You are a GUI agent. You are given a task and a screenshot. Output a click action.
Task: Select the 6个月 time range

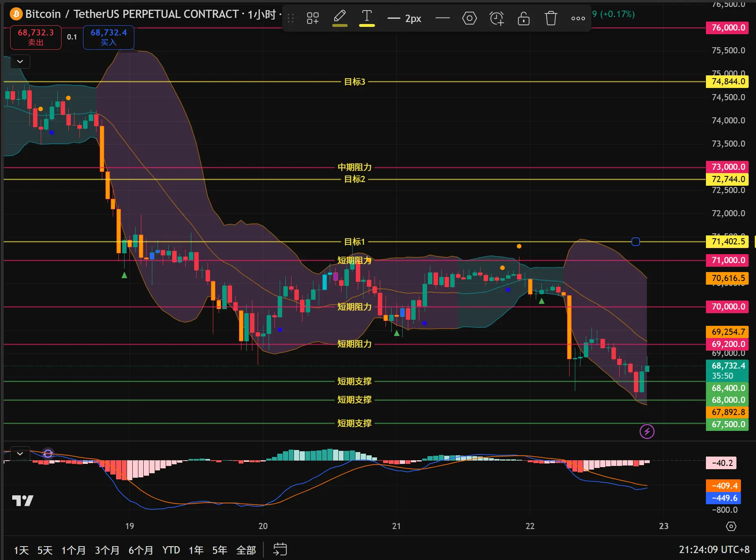point(141,550)
